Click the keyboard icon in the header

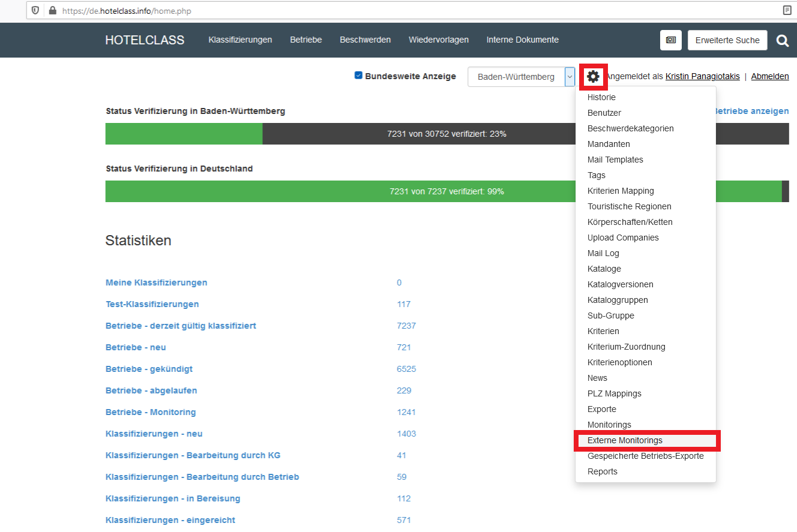(x=670, y=40)
